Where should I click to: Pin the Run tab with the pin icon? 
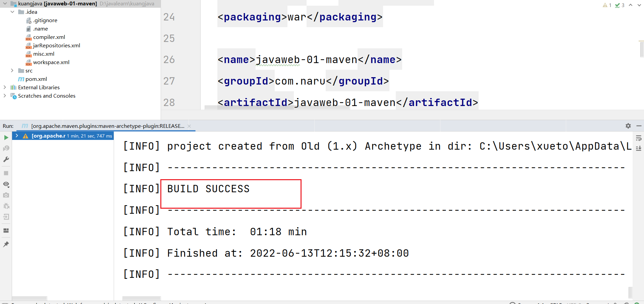pos(6,244)
